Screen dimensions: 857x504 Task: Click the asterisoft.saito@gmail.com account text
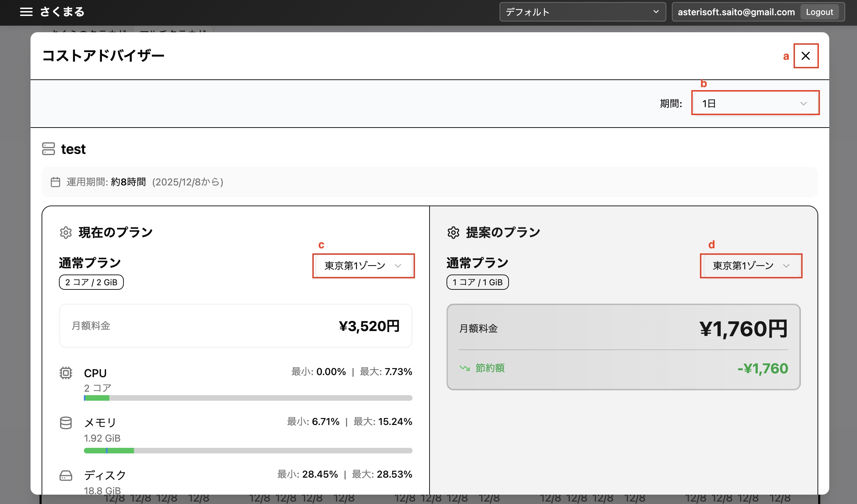point(736,12)
